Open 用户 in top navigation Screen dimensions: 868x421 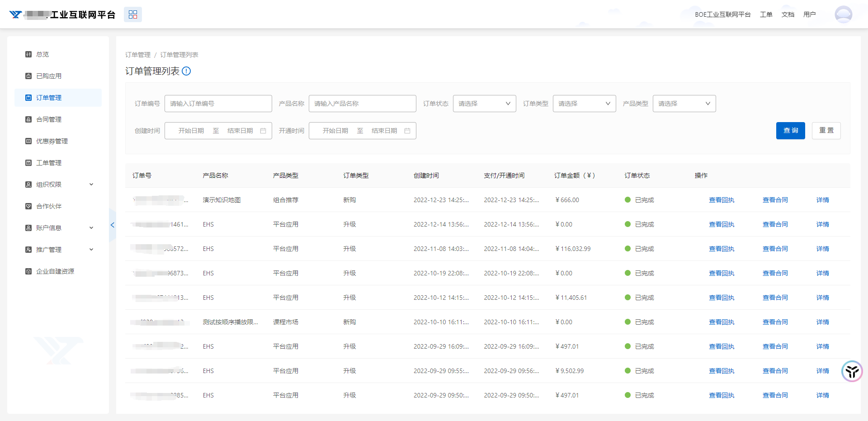click(810, 14)
